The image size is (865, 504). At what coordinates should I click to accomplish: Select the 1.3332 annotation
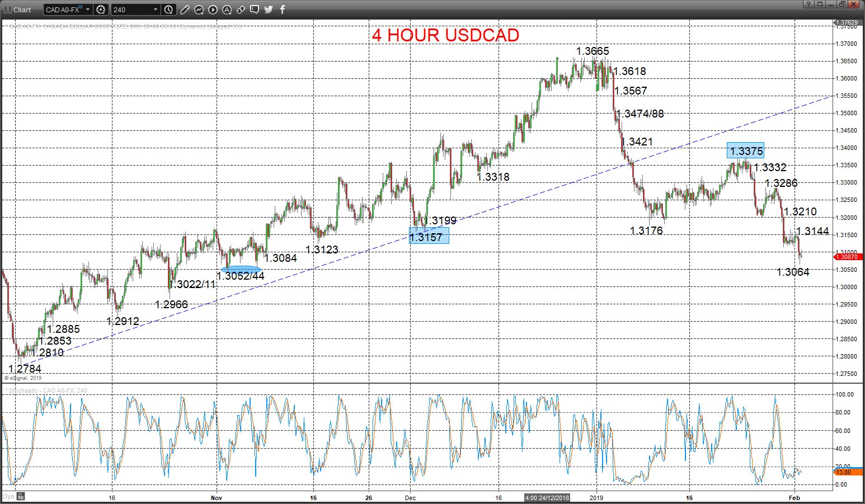point(770,167)
